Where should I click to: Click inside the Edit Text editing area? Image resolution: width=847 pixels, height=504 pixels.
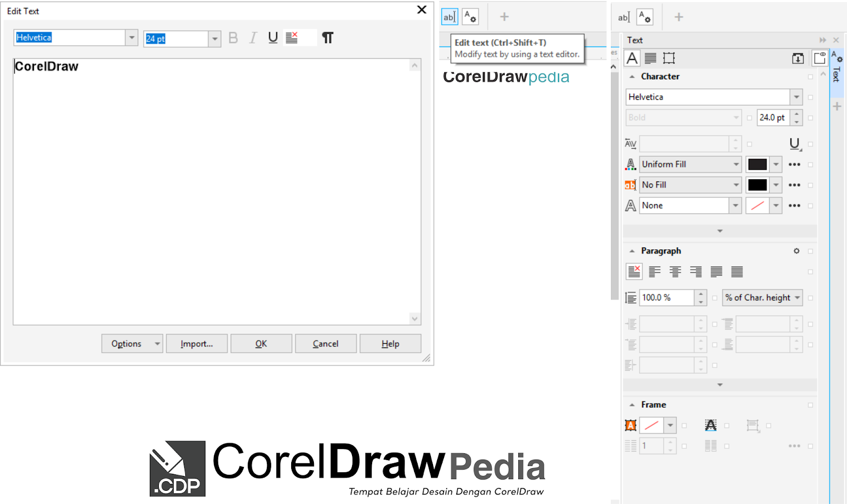[x=212, y=191]
